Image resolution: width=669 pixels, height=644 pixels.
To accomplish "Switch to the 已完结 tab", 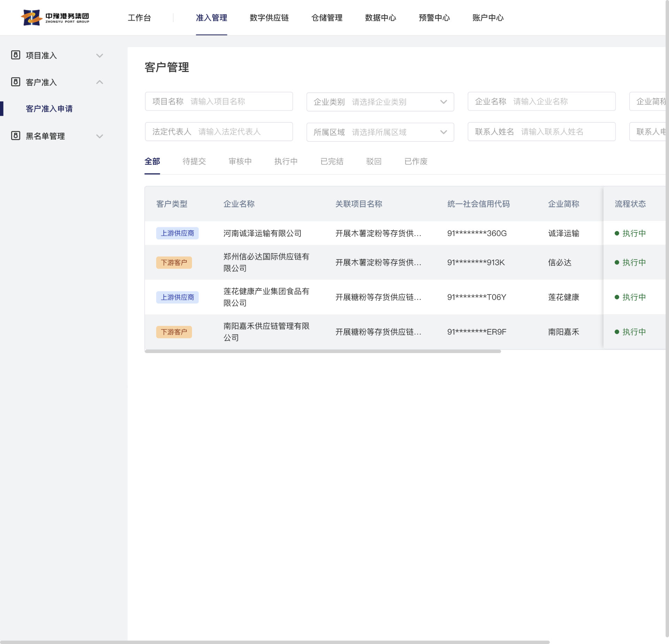I will pyautogui.click(x=332, y=161).
